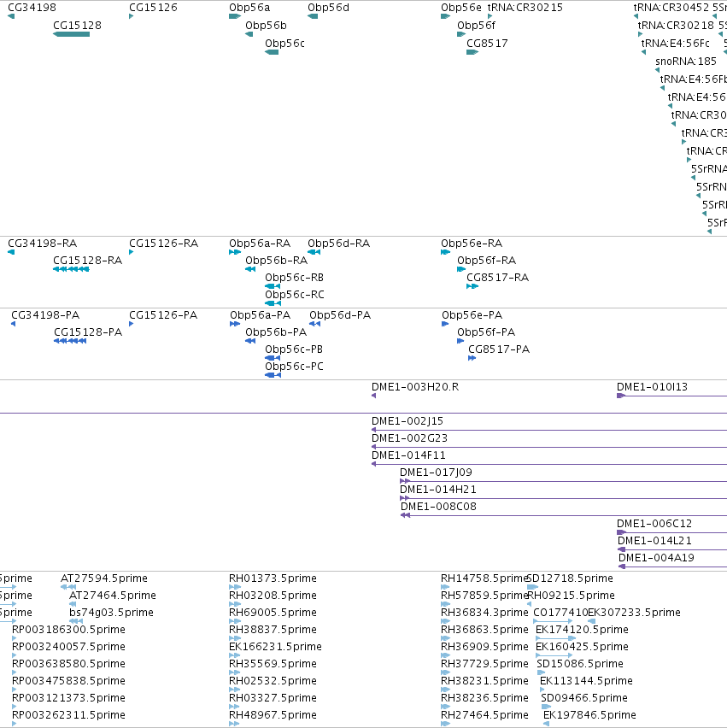This screenshot has height=728, width=727.
Task: Select the Obp56e gene glyph
Action: click(446, 16)
